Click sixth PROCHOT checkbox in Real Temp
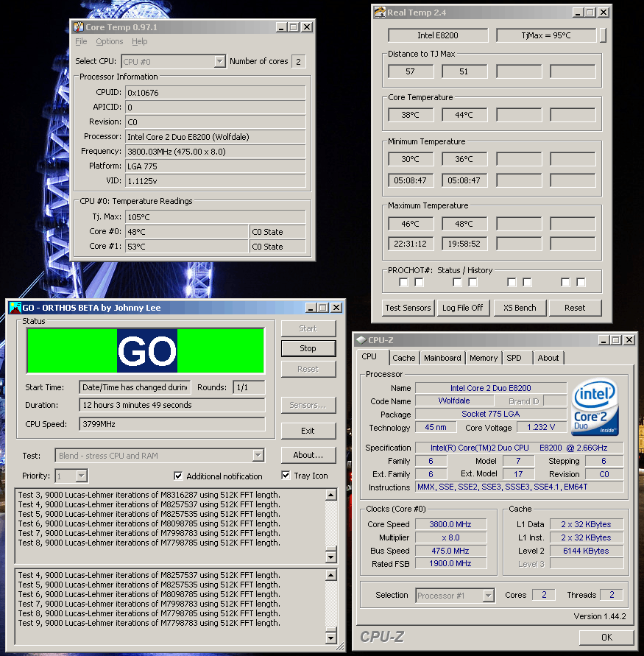 tap(527, 283)
